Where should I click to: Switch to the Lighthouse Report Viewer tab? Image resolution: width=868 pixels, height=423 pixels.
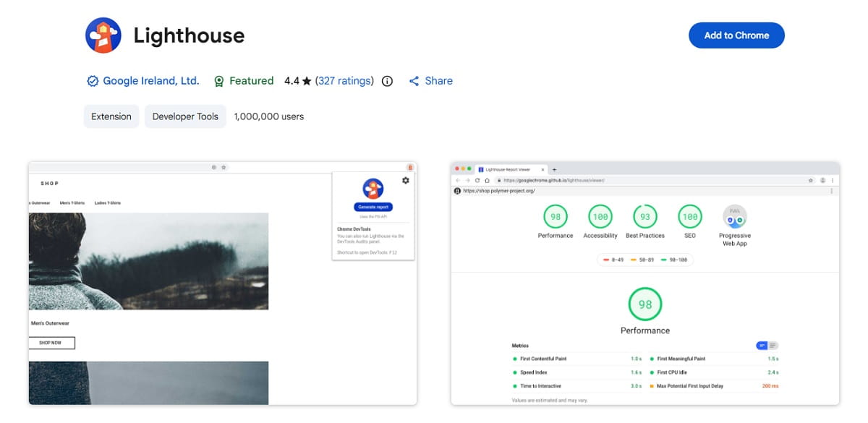pyautogui.click(x=506, y=167)
